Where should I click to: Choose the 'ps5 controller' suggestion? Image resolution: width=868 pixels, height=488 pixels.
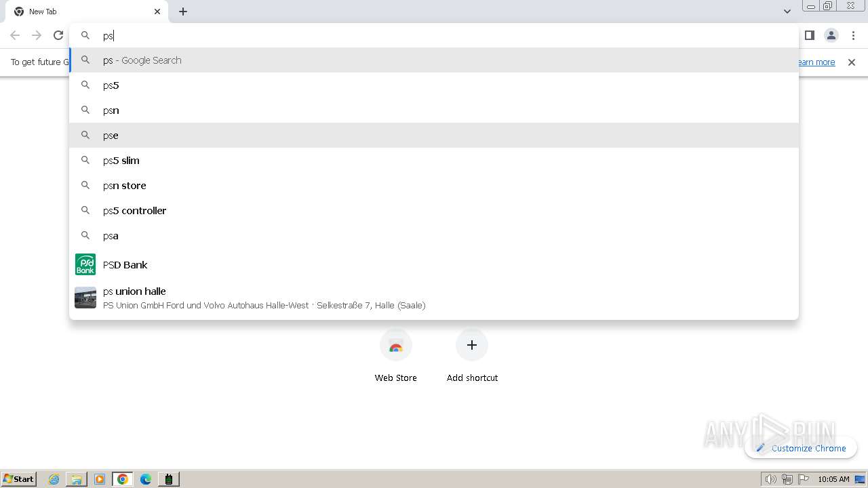coord(434,211)
